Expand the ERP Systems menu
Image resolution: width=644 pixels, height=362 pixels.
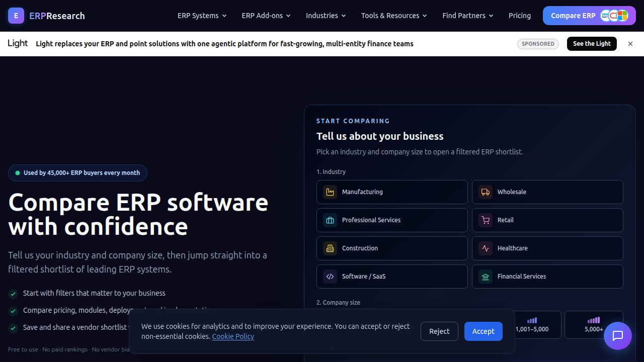pyautogui.click(x=202, y=16)
